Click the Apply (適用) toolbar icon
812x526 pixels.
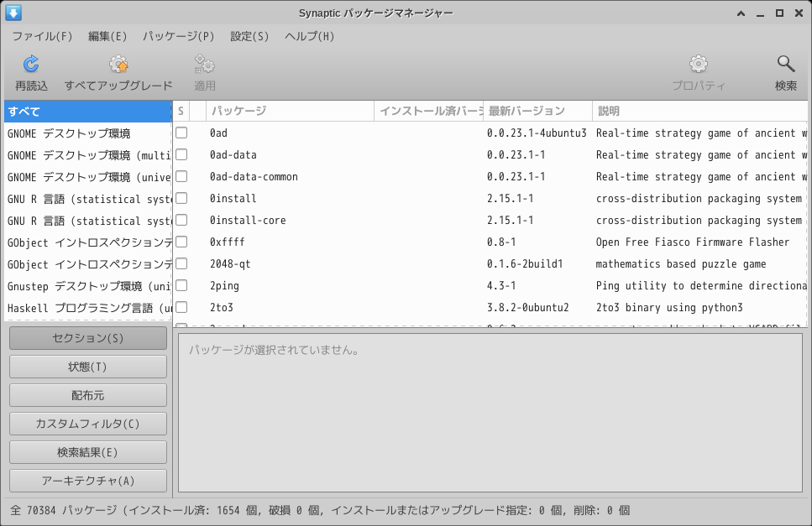(205, 64)
